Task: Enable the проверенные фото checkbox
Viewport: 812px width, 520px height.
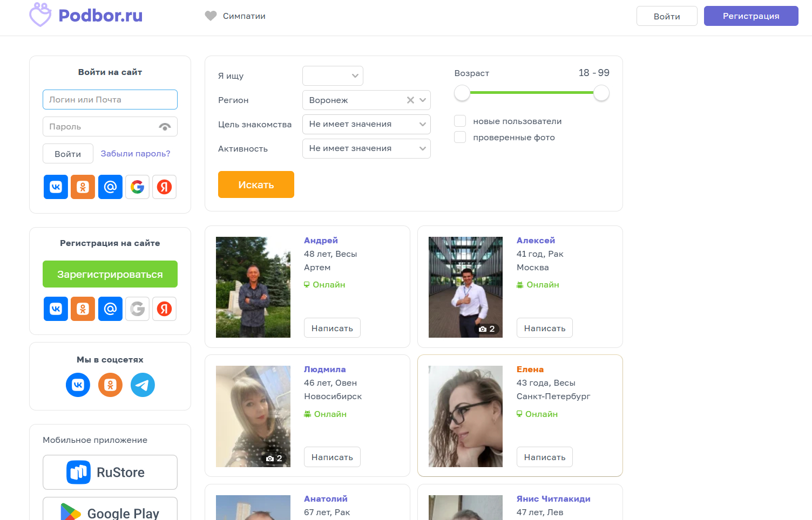Action: tap(460, 137)
